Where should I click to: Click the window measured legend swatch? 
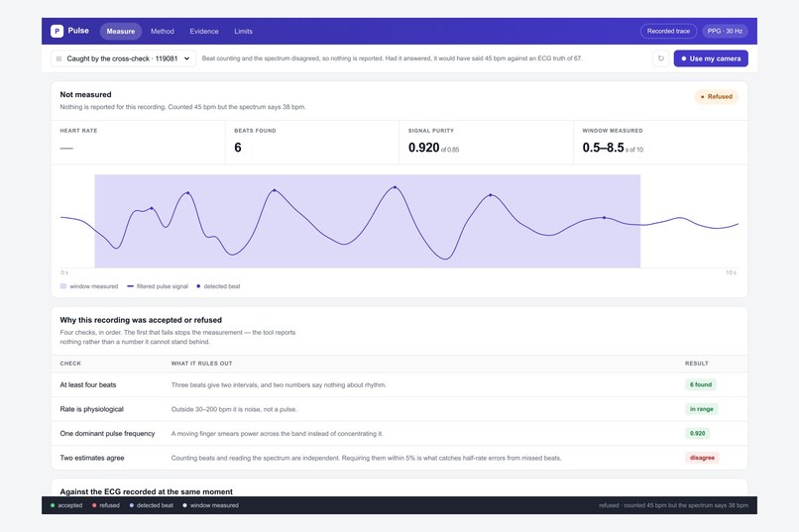[x=63, y=286]
